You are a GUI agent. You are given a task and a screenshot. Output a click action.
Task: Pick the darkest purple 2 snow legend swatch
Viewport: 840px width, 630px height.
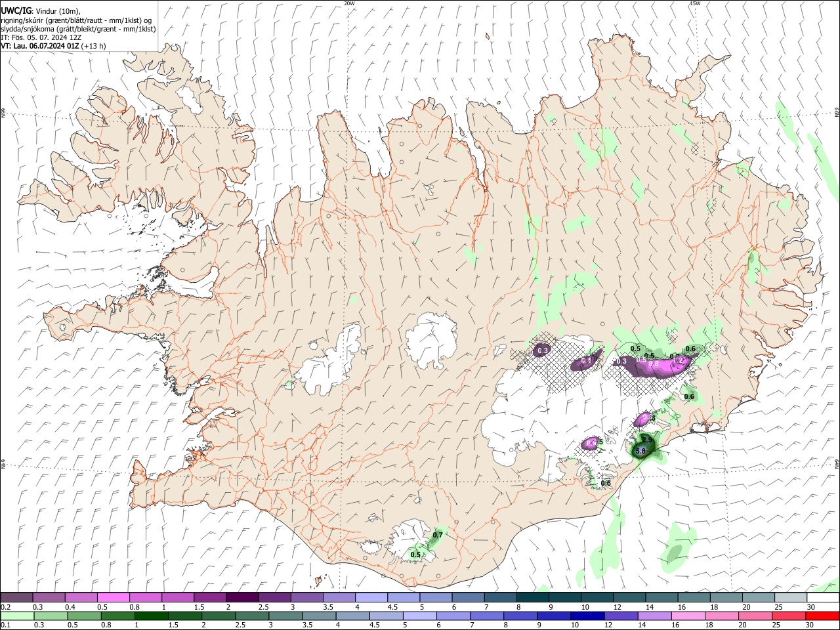coord(242,597)
